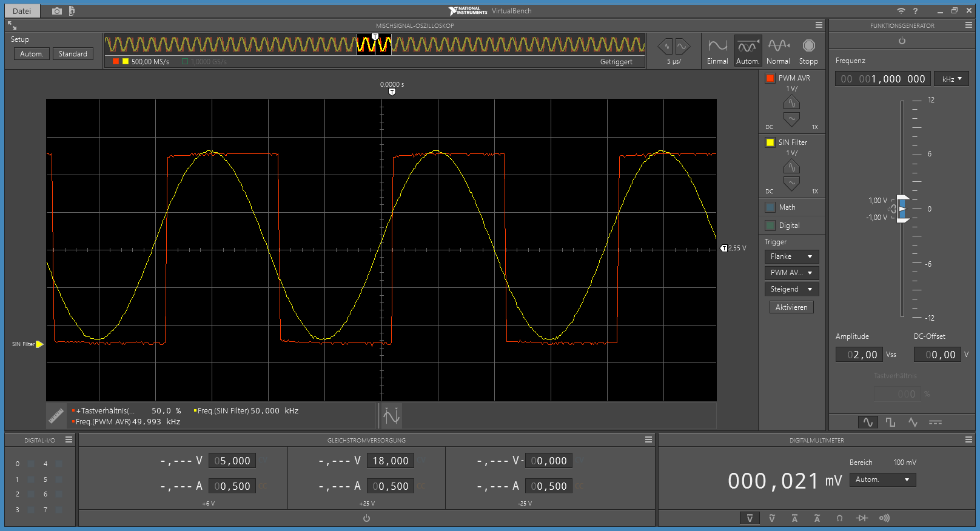The width and height of the screenshot is (980, 531).
Task: Select AC current mode on the multimeter
Action: tap(817, 518)
